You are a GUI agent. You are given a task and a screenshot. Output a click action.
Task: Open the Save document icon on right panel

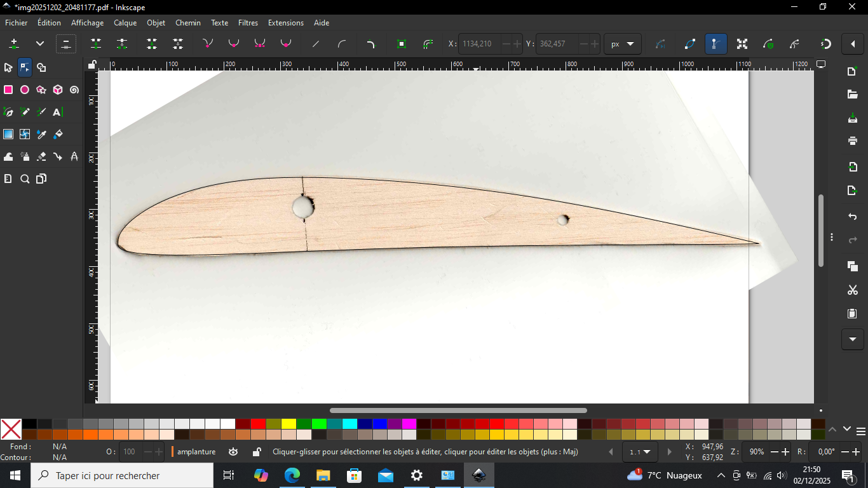point(852,118)
